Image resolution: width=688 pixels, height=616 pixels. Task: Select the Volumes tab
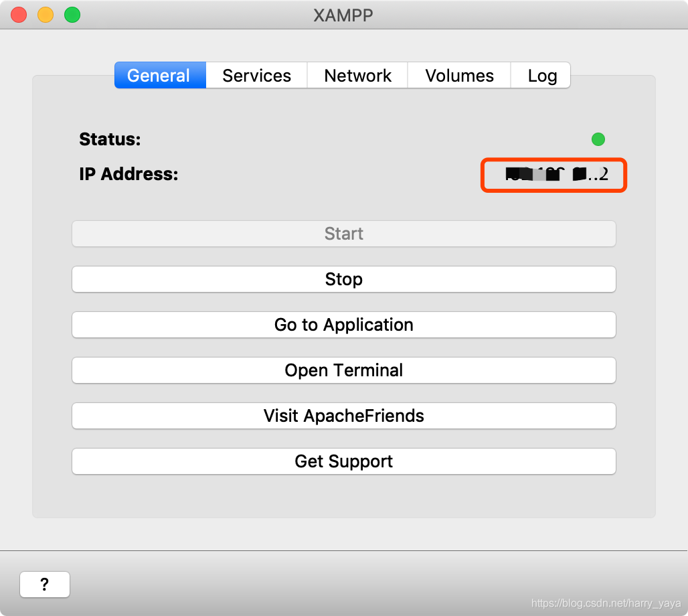coord(459,75)
